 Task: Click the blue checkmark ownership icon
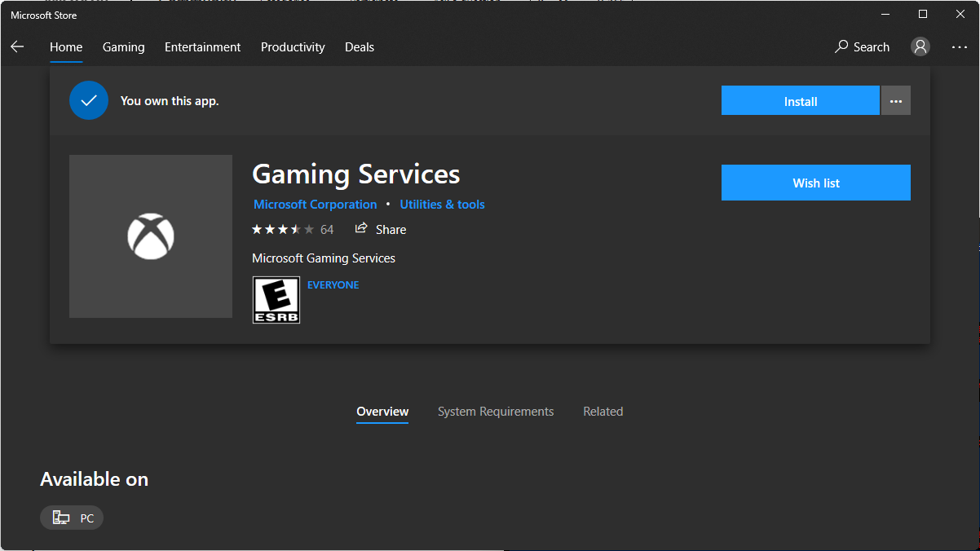89,101
